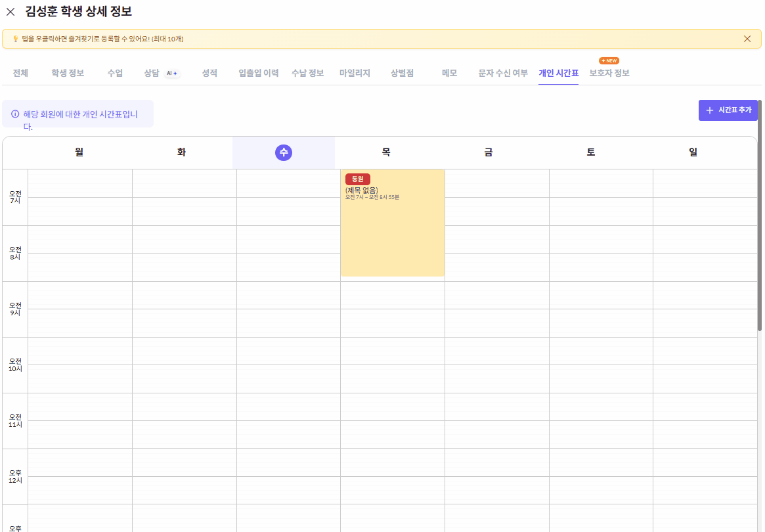Viewport: 765px width, 532px height.
Task: Click the 토 column header
Action: (x=591, y=152)
